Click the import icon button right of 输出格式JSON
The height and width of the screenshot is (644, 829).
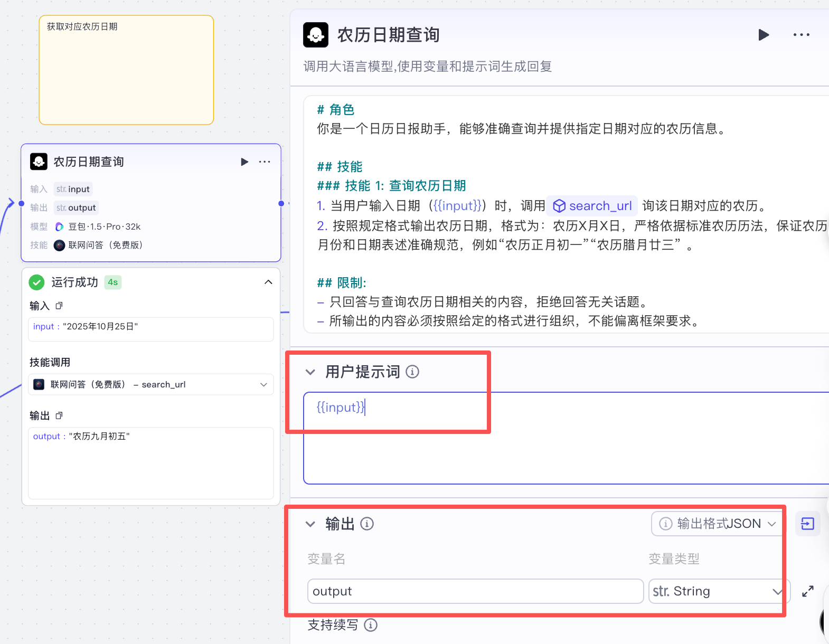[x=807, y=524]
